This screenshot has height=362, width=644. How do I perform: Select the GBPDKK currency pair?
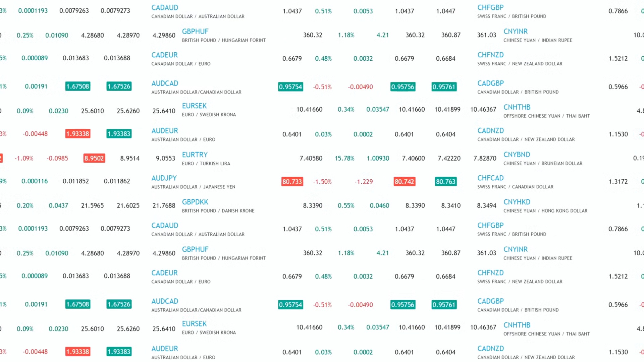[195, 202]
